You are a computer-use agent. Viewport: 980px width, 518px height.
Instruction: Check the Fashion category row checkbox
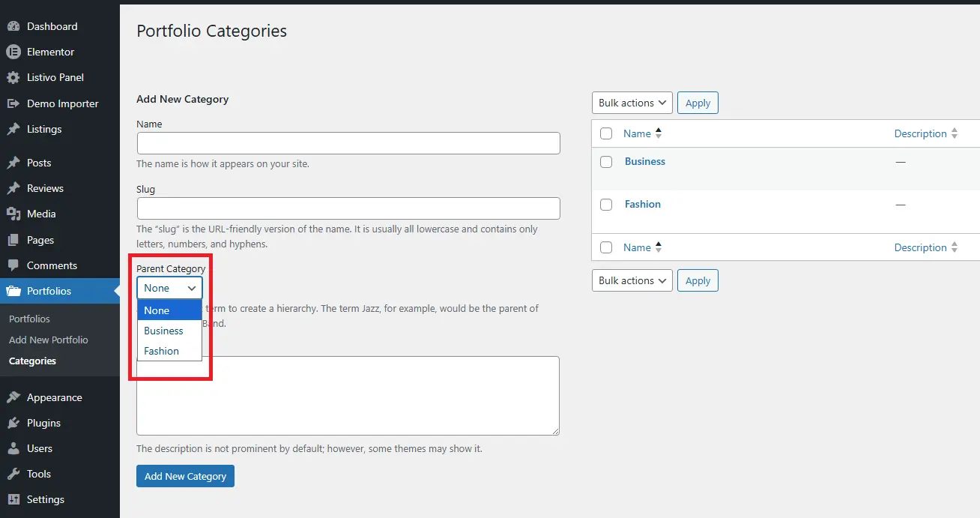click(606, 205)
